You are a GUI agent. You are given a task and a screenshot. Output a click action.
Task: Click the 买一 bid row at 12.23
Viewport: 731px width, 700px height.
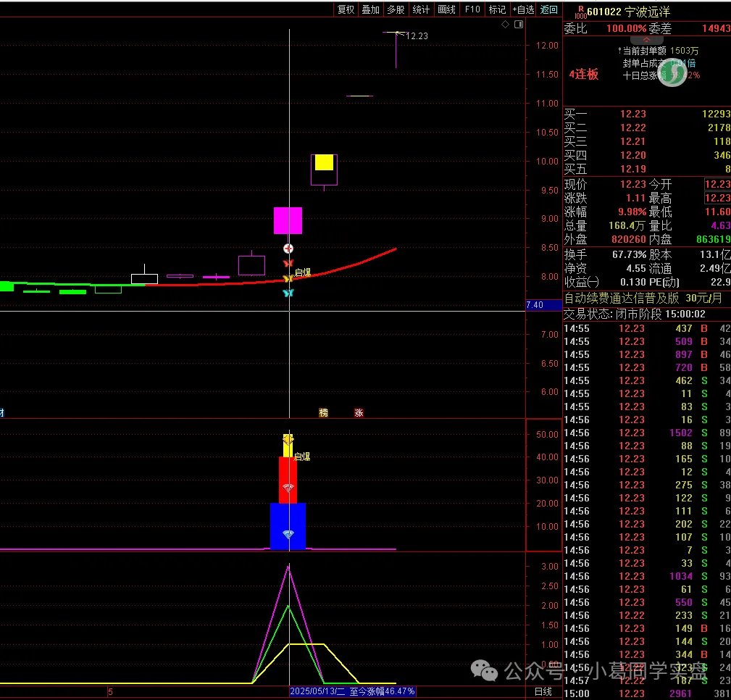(x=647, y=114)
